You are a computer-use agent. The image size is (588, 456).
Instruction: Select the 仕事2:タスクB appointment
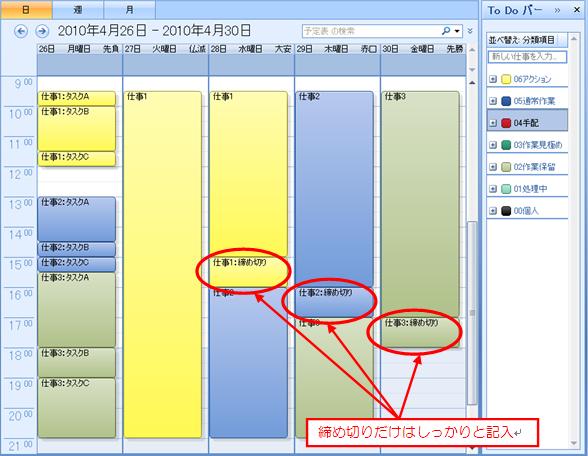click(76, 249)
